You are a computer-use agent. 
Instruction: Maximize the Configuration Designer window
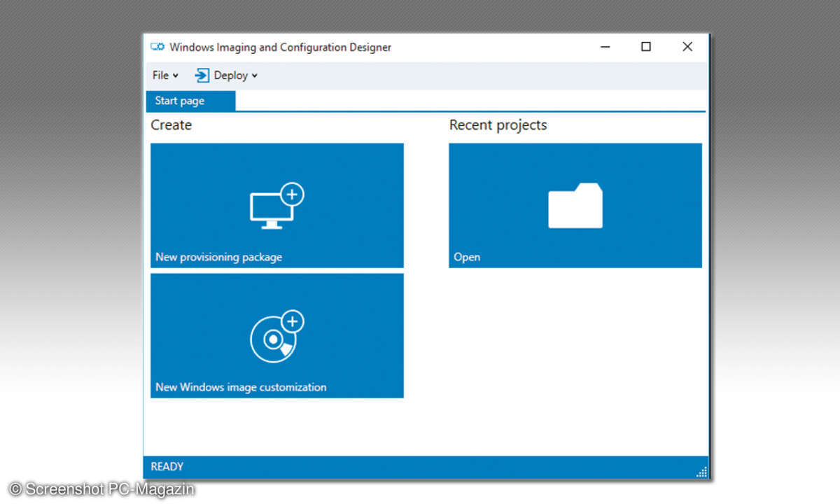tap(646, 47)
